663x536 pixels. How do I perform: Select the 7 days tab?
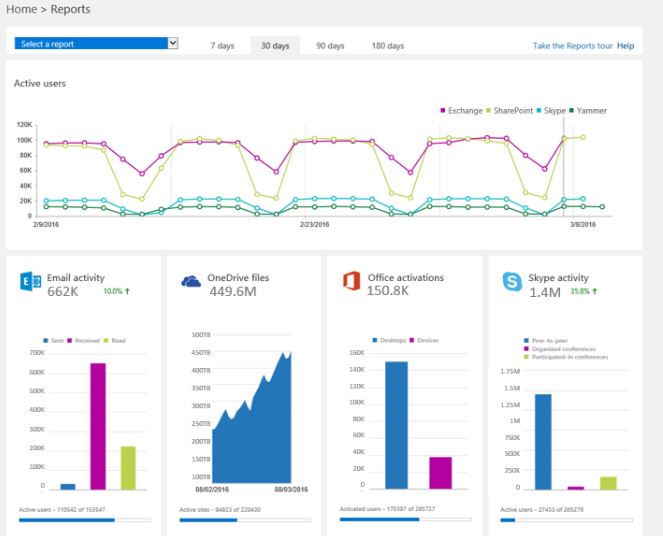point(222,46)
